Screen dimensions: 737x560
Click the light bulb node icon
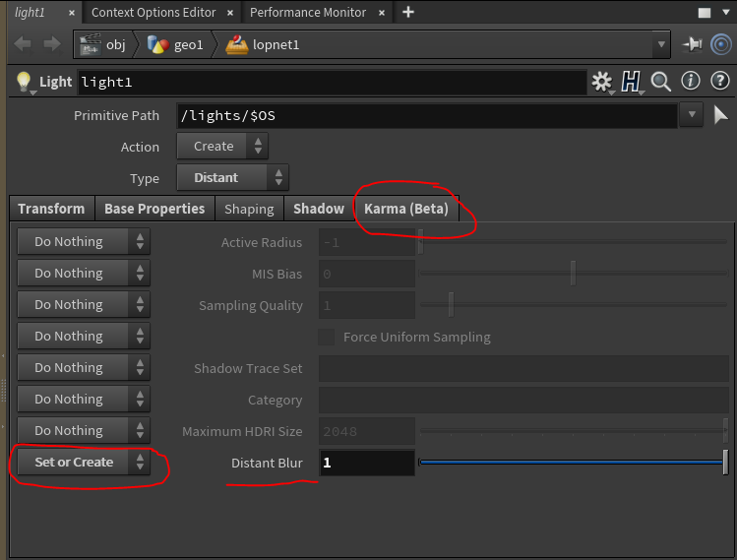click(24, 82)
